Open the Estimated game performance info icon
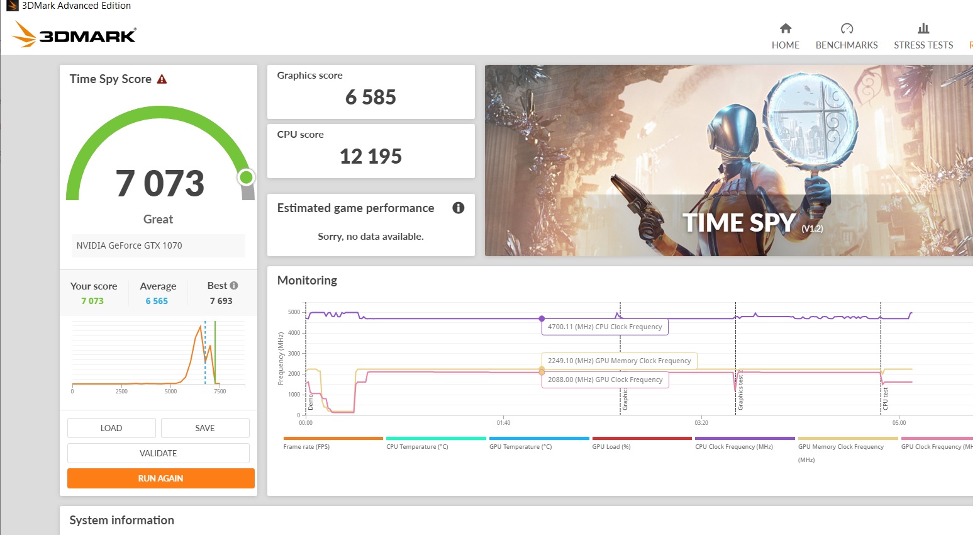The height and width of the screenshot is (535, 980). tap(458, 208)
